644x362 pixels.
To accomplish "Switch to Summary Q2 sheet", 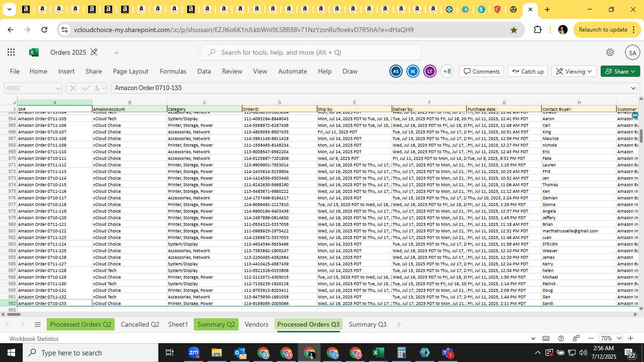I will coord(216,324).
